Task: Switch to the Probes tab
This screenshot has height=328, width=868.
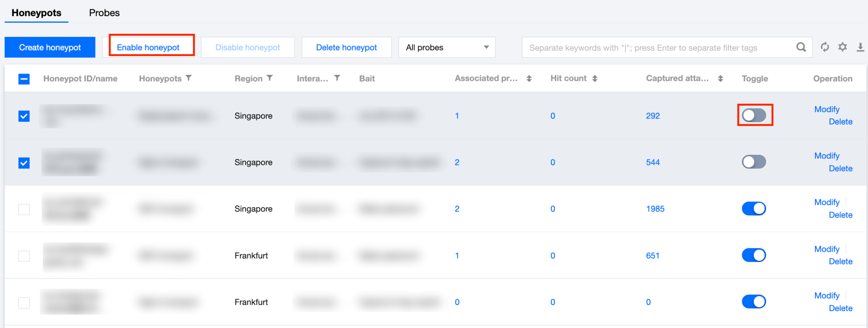Action: click(x=104, y=13)
